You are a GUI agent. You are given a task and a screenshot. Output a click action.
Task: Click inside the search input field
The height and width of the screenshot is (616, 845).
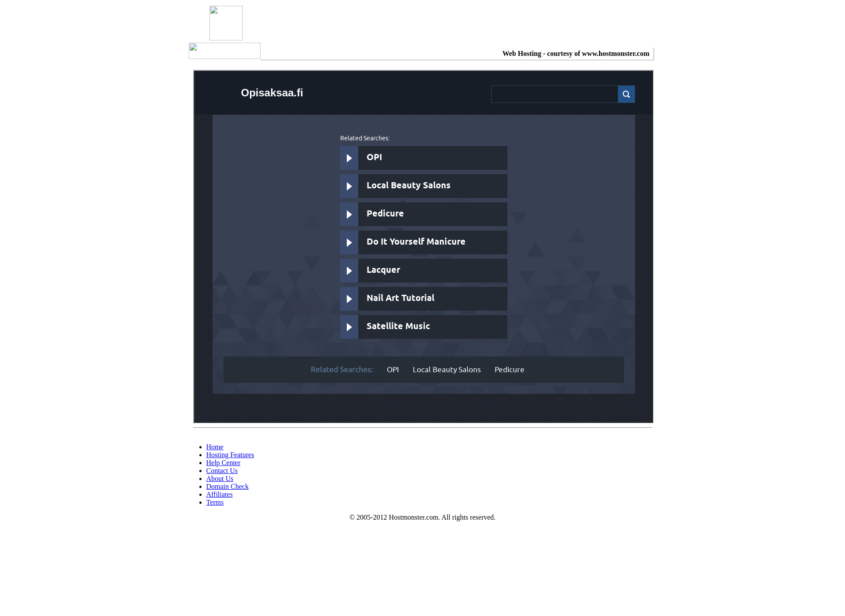pyautogui.click(x=555, y=94)
